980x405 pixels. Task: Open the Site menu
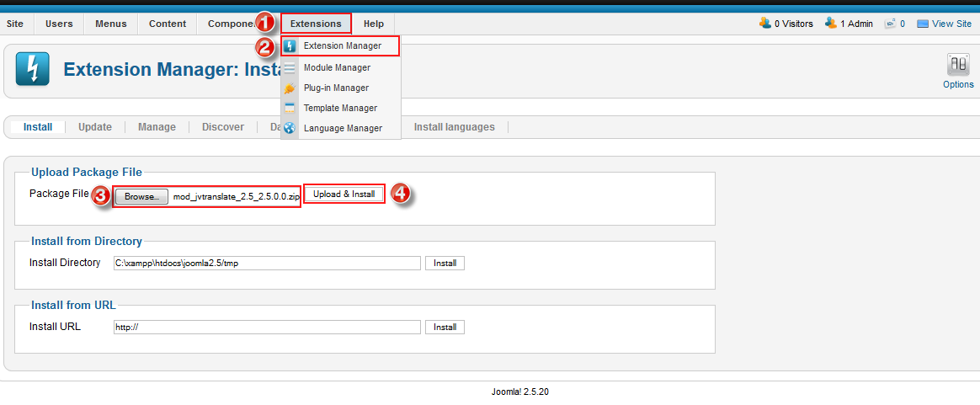pos(15,24)
